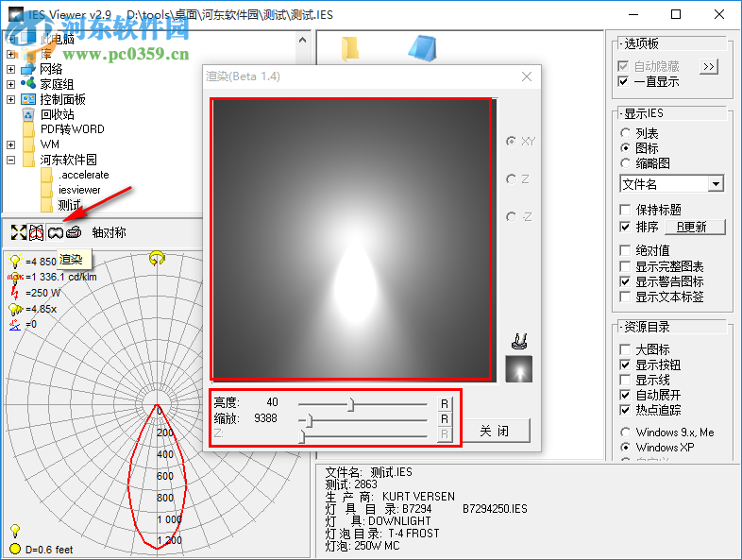Screen dimensions: 742x560
Task: Click the render preview thumbnail with arrow
Action: (x=518, y=368)
